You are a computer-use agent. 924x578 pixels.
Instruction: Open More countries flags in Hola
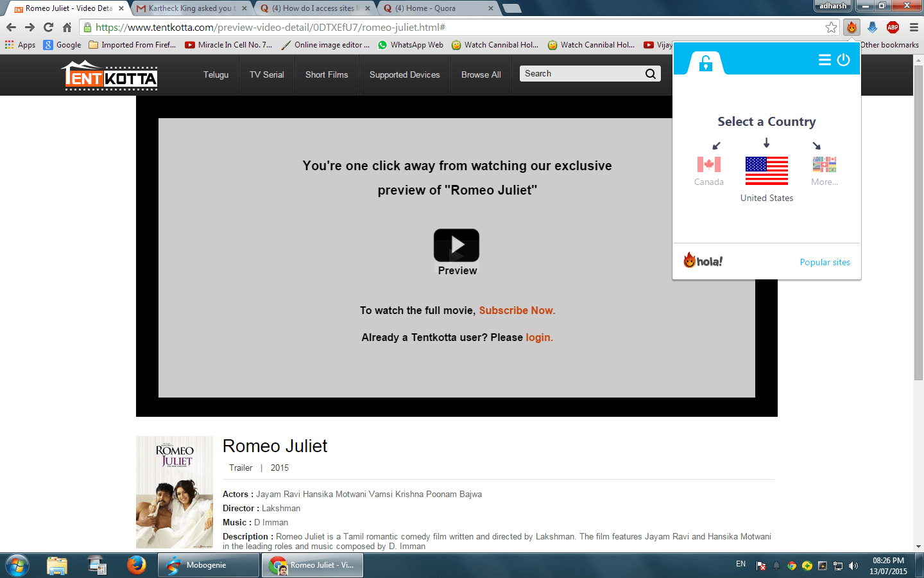(x=825, y=164)
